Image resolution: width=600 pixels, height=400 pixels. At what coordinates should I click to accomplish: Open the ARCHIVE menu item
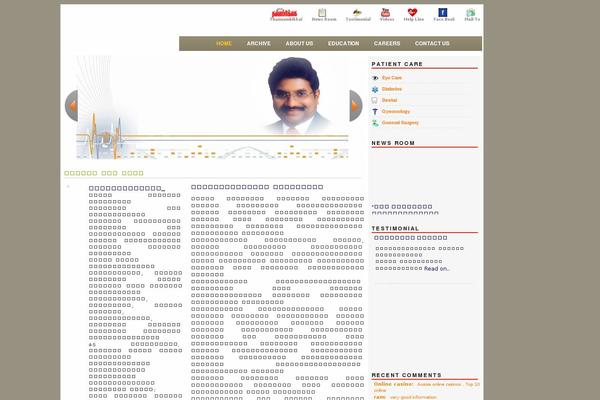tap(259, 44)
